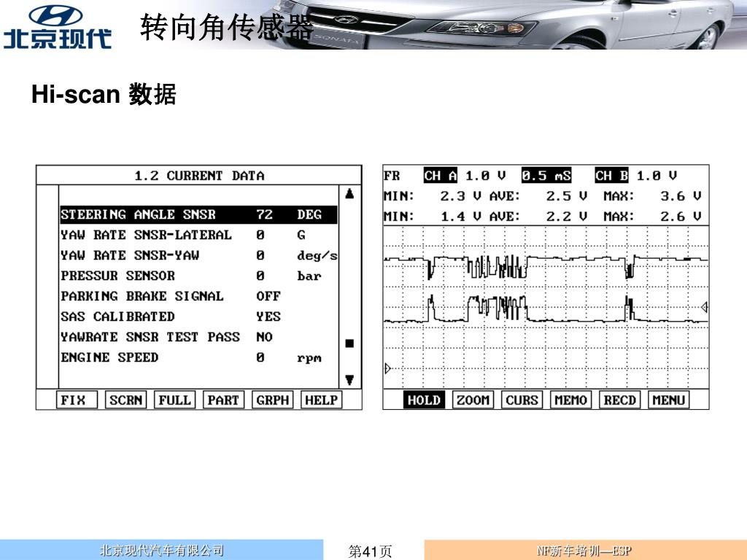747x560 pixels.
Task: Click the MAX: 3.6 V reading
Action: click(x=652, y=196)
